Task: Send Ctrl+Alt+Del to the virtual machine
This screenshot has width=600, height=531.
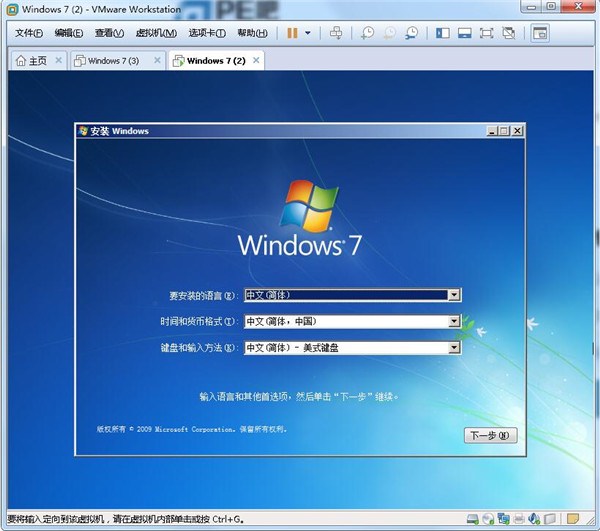Action: click(x=336, y=33)
